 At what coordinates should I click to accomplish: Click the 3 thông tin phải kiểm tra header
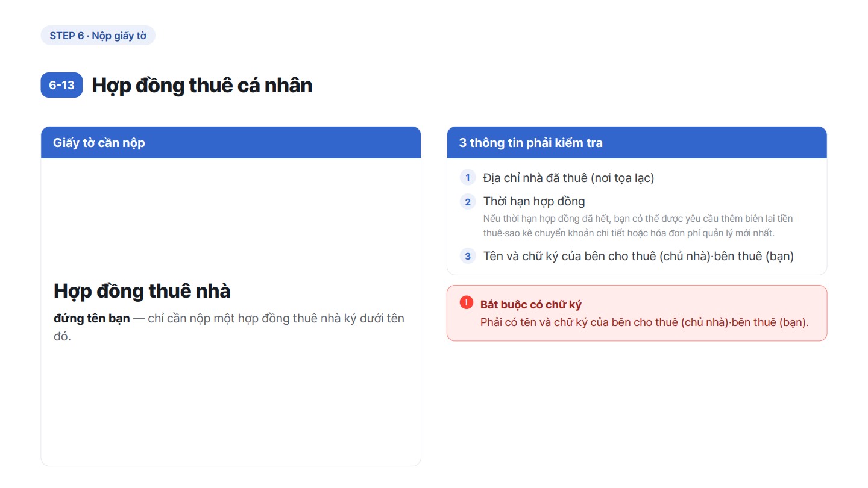pyautogui.click(x=637, y=143)
